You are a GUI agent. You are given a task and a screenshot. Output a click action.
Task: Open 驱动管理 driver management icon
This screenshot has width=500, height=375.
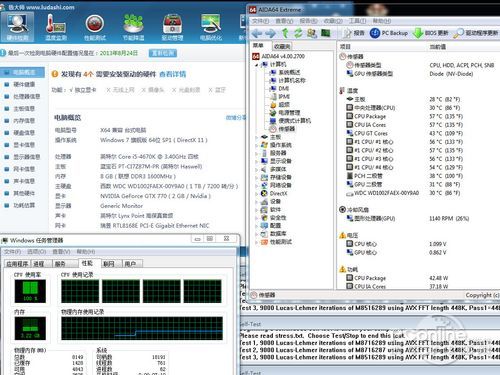click(172, 27)
